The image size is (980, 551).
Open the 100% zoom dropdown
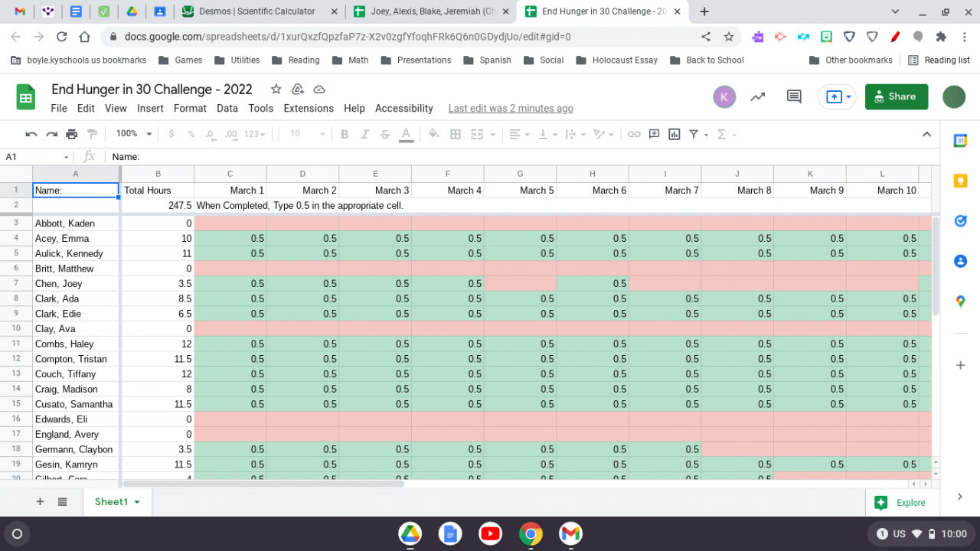pyautogui.click(x=134, y=134)
